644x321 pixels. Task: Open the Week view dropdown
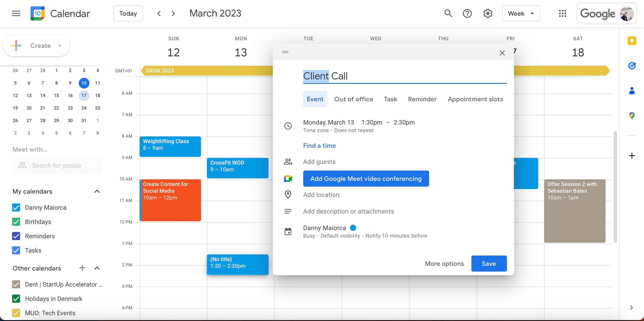(x=521, y=13)
